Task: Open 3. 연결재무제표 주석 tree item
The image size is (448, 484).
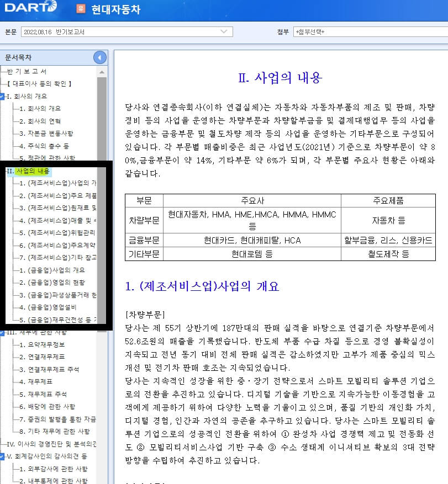Action: (49, 369)
